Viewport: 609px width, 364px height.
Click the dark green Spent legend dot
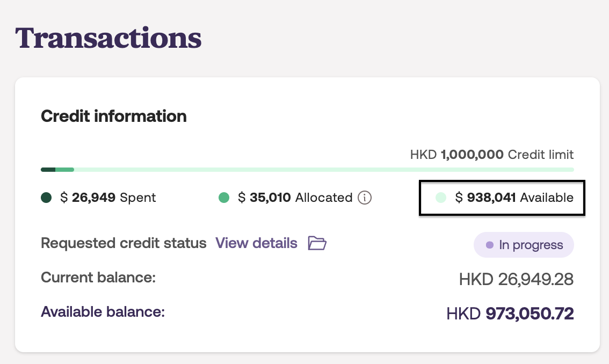46,198
